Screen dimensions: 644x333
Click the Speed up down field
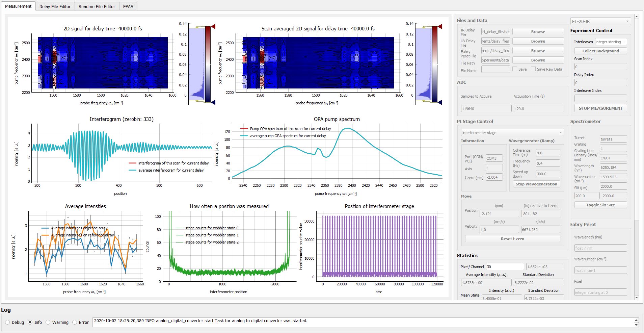pyautogui.click(x=548, y=174)
